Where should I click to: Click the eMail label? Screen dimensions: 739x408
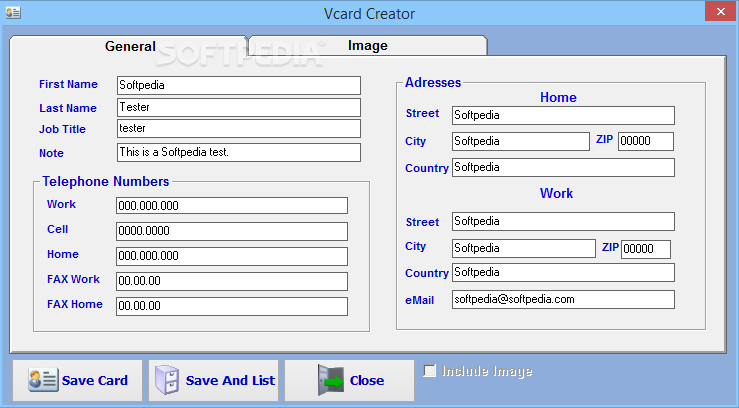419,300
